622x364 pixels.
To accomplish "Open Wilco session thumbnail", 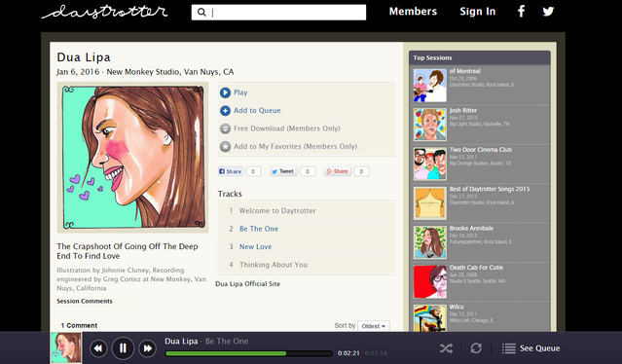I will pos(429,318).
